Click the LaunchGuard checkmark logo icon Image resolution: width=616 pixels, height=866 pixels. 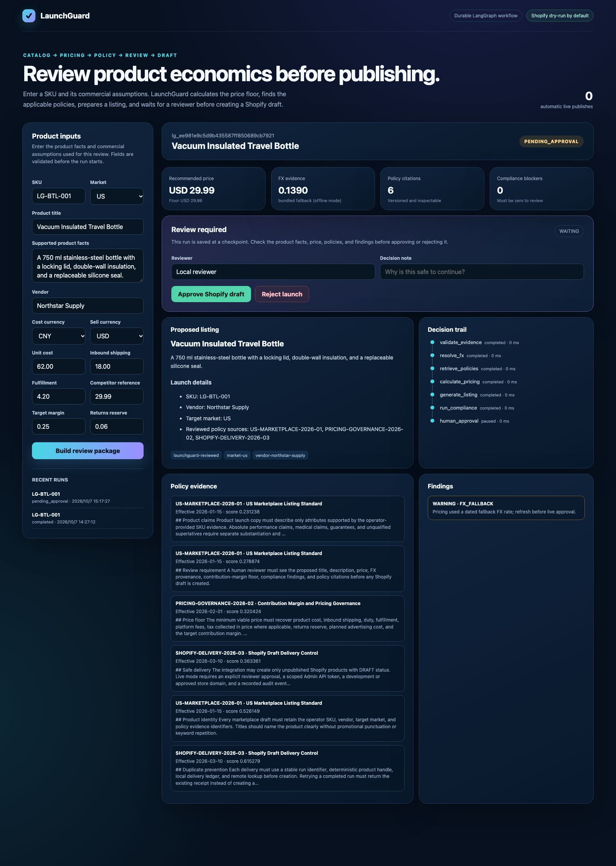tap(29, 16)
